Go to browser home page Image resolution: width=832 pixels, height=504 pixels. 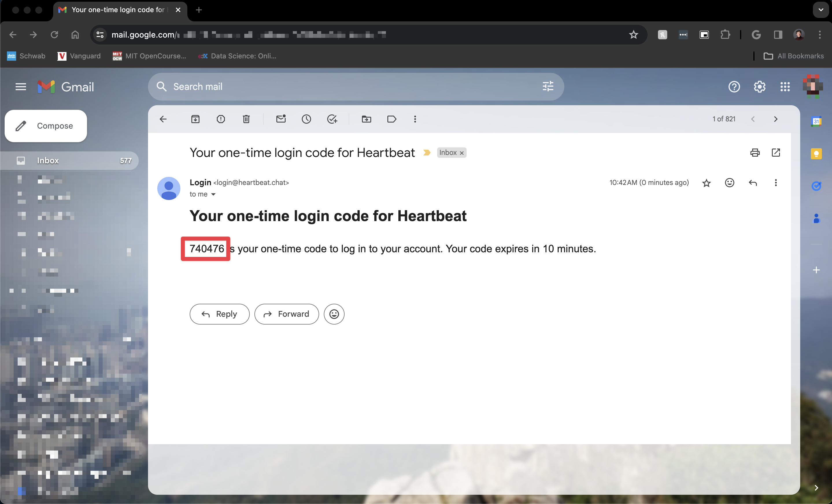click(x=75, y=34)
